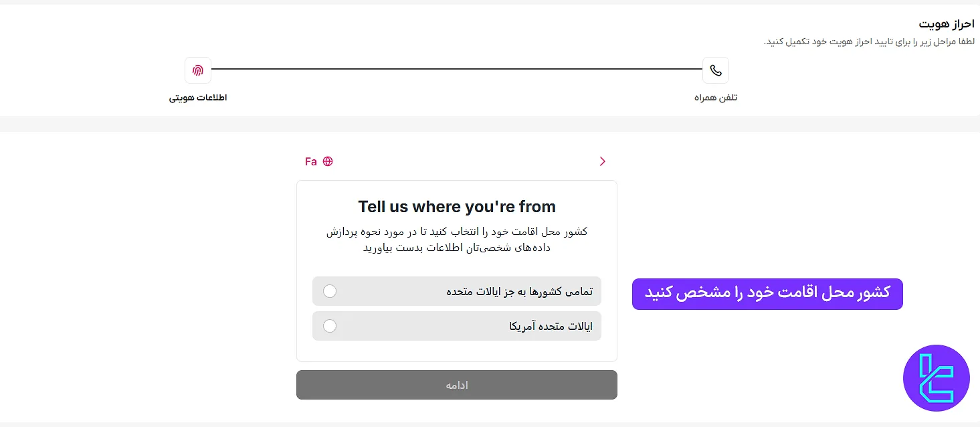Click the country selection description text

coord(457,239)
